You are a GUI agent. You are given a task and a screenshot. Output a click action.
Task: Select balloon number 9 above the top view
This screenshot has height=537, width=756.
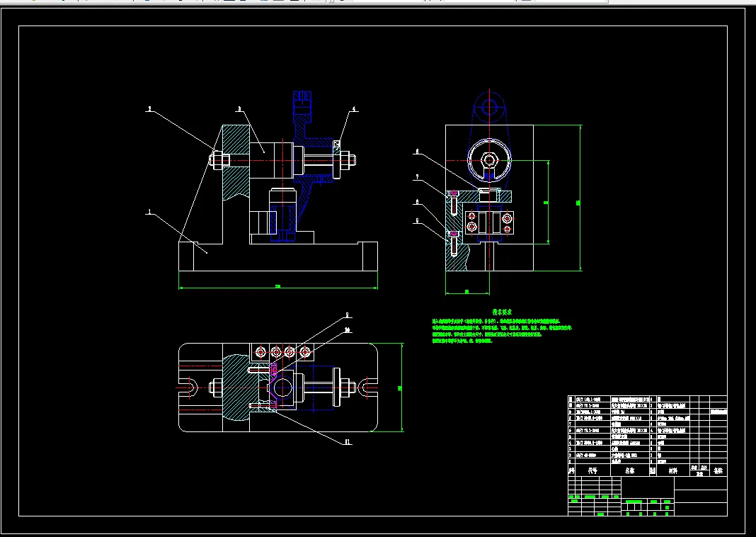[347, 315]
